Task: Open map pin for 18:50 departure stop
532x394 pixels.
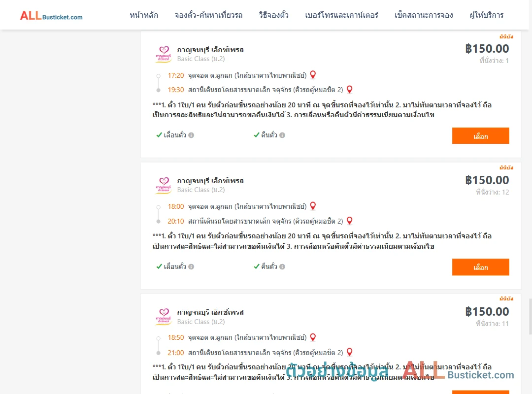Action: click(x=313, y=337)
